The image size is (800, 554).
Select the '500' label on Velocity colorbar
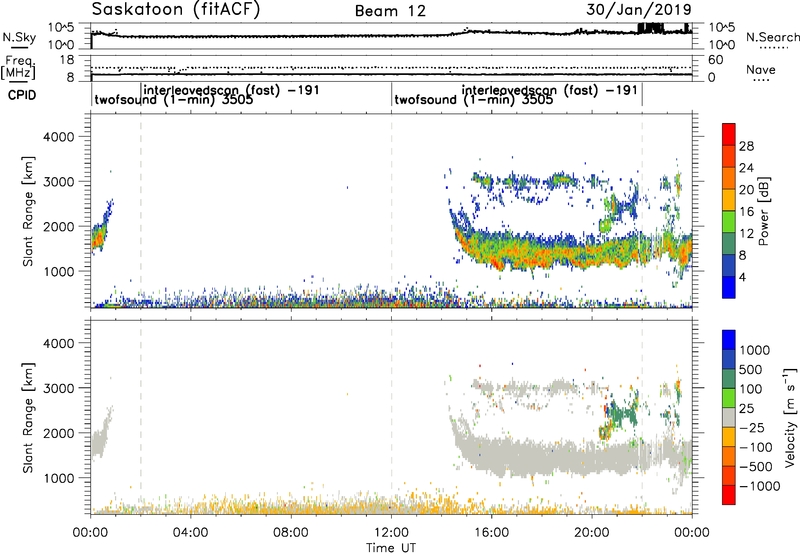click(751, 369)
